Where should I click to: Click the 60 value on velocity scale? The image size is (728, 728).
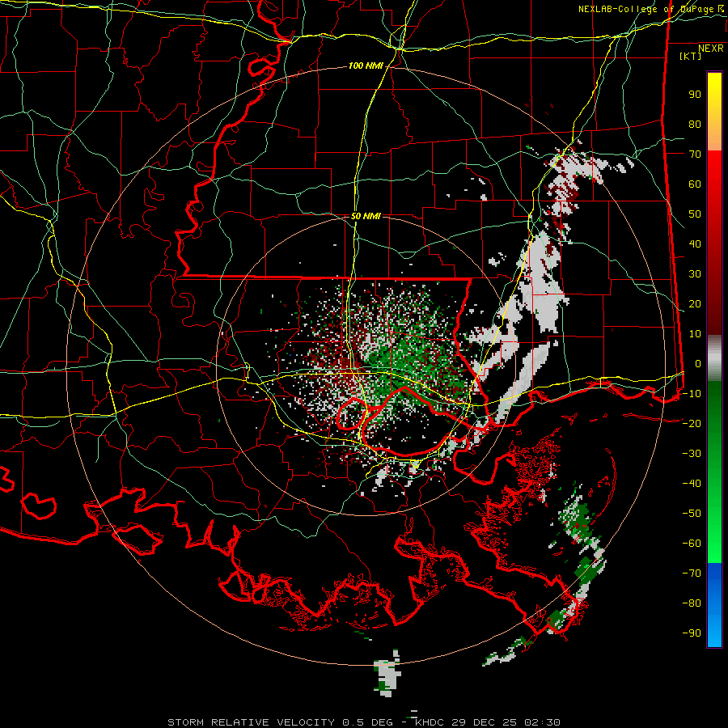[x=695, y=184]
